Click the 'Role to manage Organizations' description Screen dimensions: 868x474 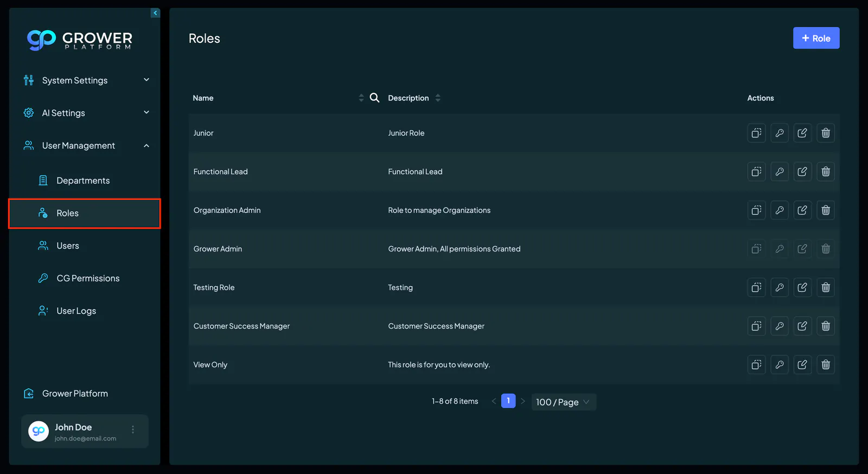pos(439,210)
